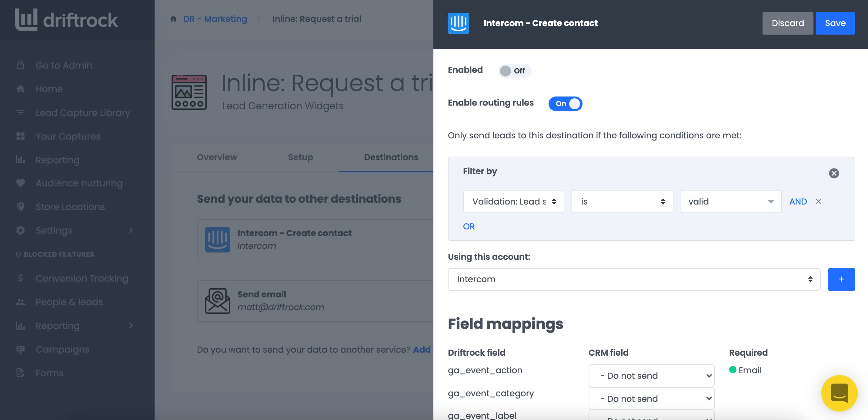This screenshot has height=420, width=868.
Task: Turn on the Enabled toggle
Action: 513,71
